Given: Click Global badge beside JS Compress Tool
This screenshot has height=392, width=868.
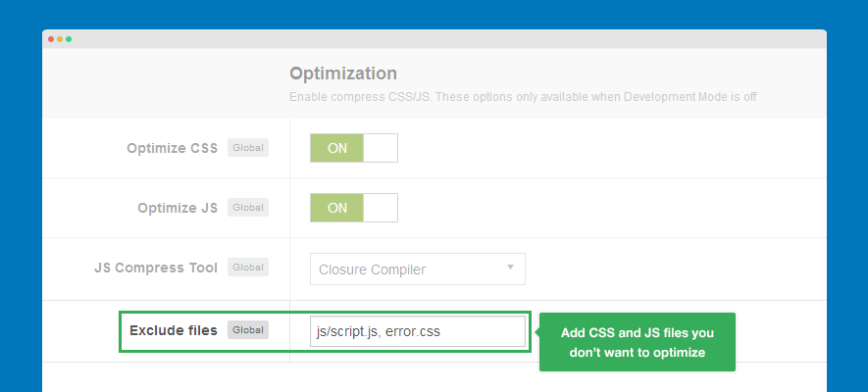Looking at the screenshot, I should [x=248, y=267].
